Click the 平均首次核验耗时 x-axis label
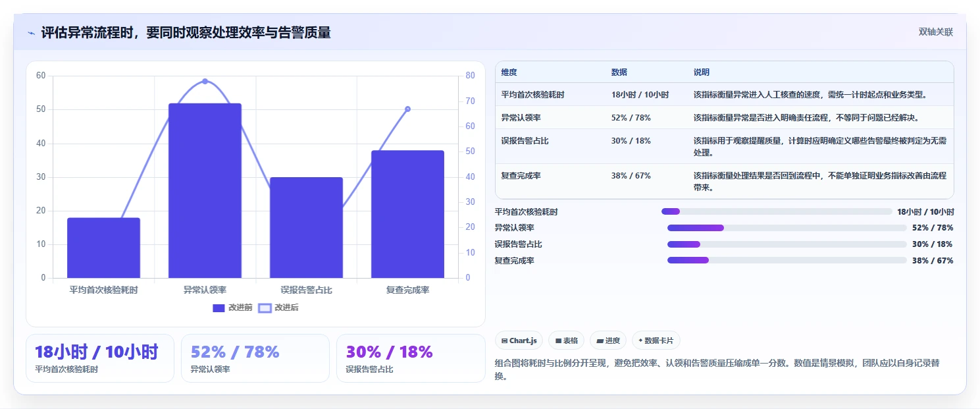 (103, 290)
